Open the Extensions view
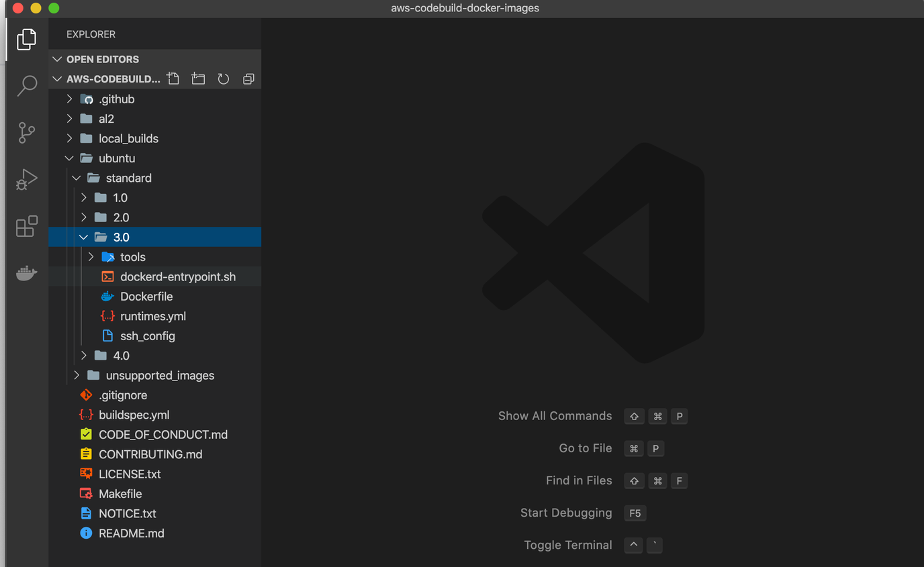924x567 pixels. click(26, 227)
